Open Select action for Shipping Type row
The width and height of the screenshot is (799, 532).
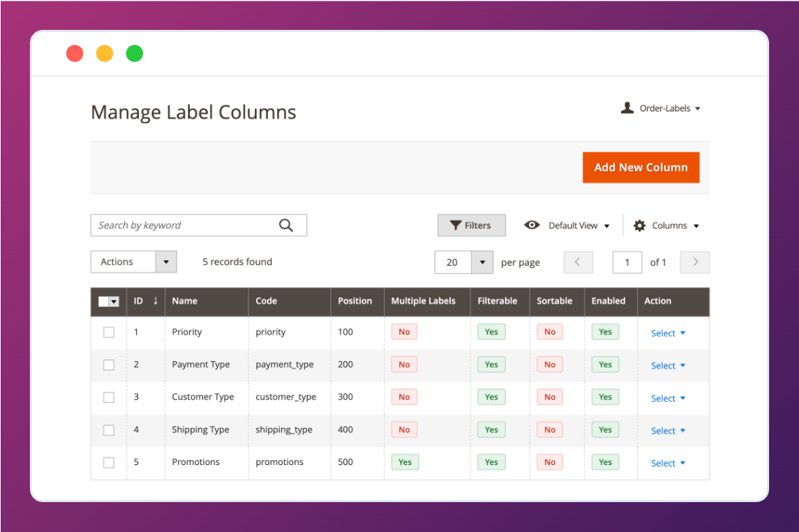coord(668,431)
